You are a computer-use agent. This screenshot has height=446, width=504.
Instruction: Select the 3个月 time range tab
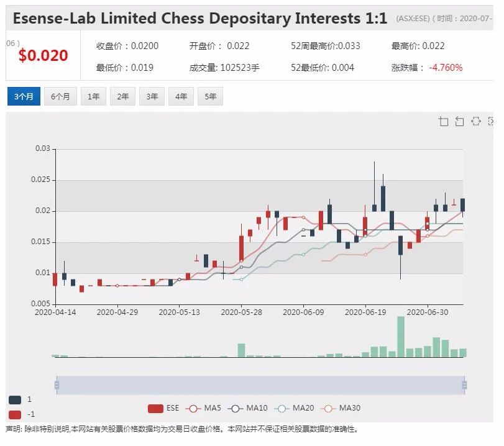click(x=24, y=96)
